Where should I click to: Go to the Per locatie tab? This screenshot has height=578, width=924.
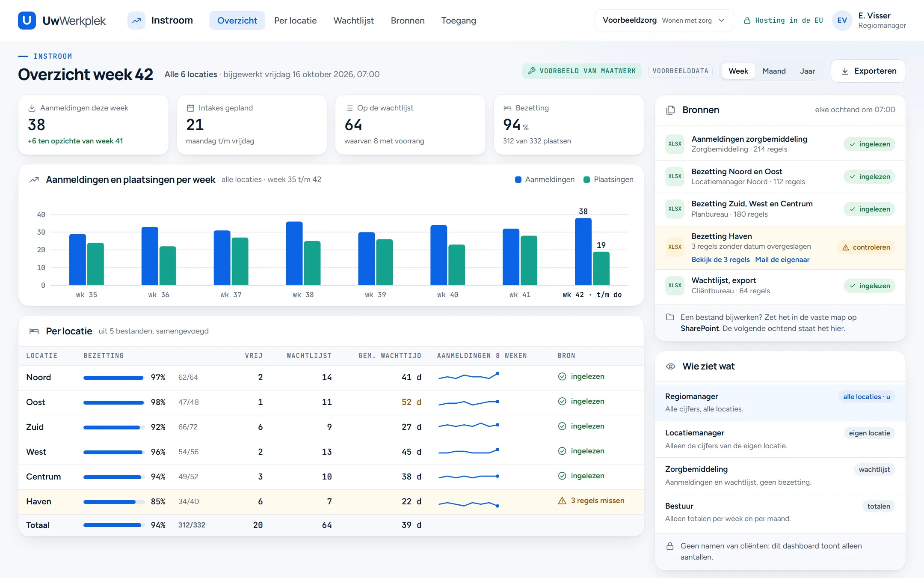[x=295, y=21]
